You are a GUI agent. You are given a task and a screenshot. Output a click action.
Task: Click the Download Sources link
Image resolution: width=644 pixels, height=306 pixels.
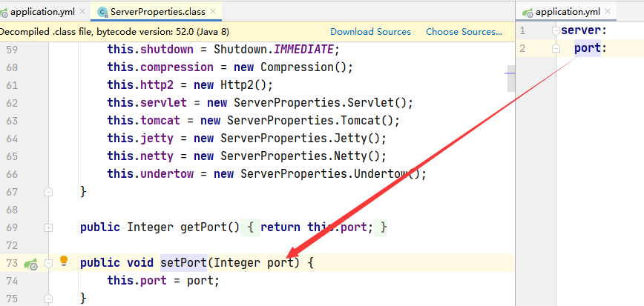370,32
